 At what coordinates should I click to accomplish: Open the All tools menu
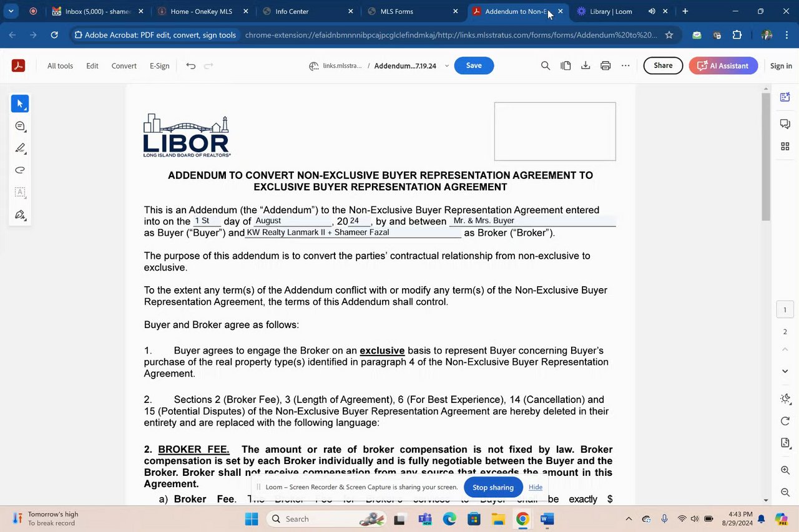click(60, 65)
